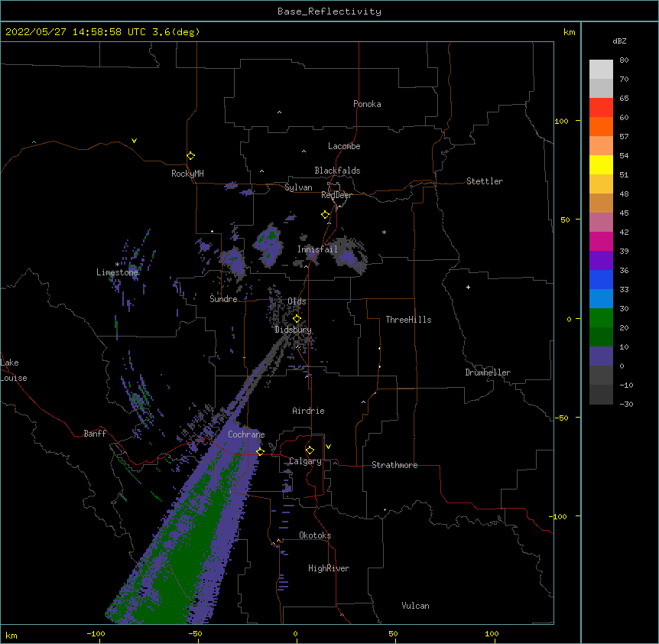Click the -30 value on dBZ legend

point(626,404)
